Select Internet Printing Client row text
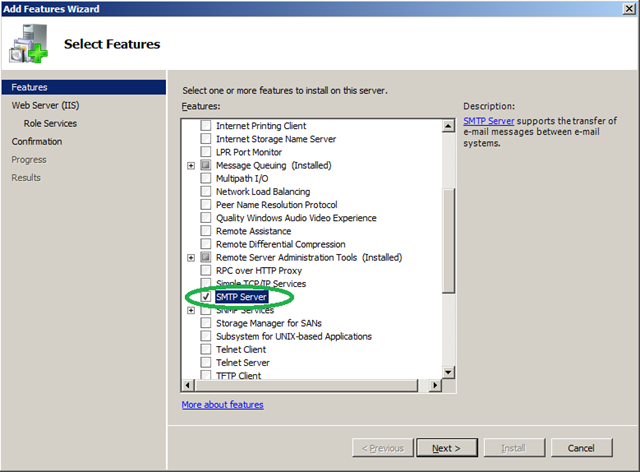 pyautogui.click(x=261, y=126)
